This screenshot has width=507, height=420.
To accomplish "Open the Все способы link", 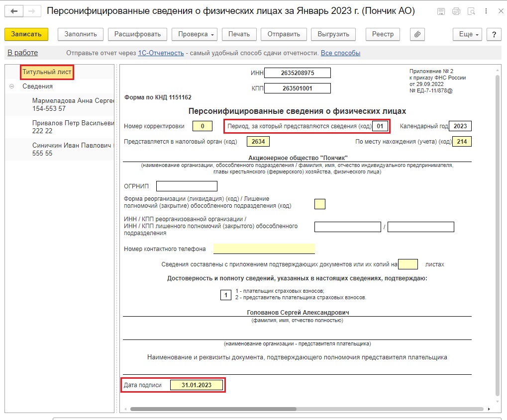I will (340, 53).
